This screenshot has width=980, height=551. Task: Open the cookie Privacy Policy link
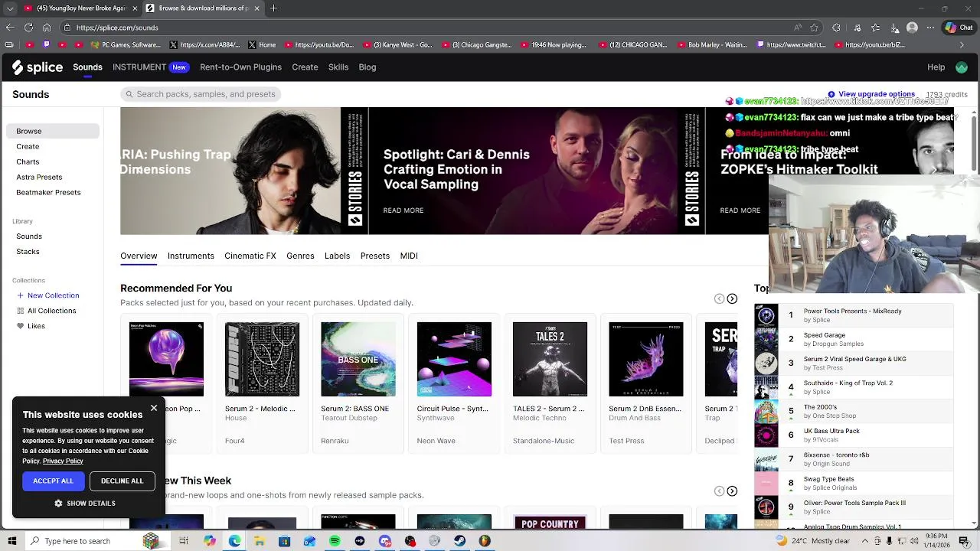pyautogui.click(x=63, y=461)
